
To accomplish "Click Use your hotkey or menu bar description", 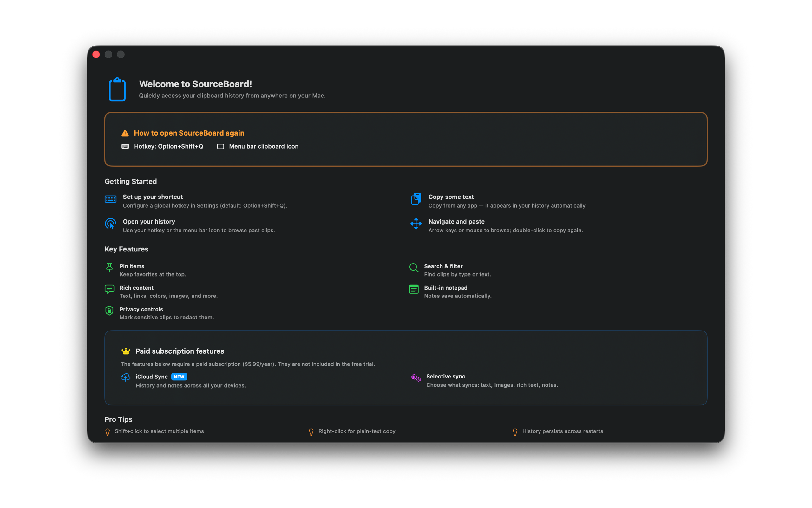I will tap(199, 230).
